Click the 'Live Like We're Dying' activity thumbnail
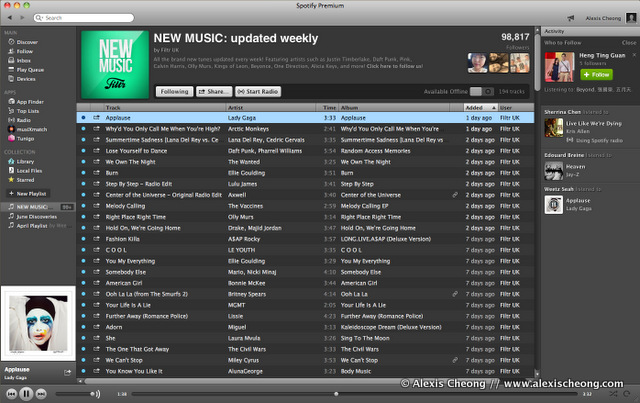 click(x=554, y=128)
